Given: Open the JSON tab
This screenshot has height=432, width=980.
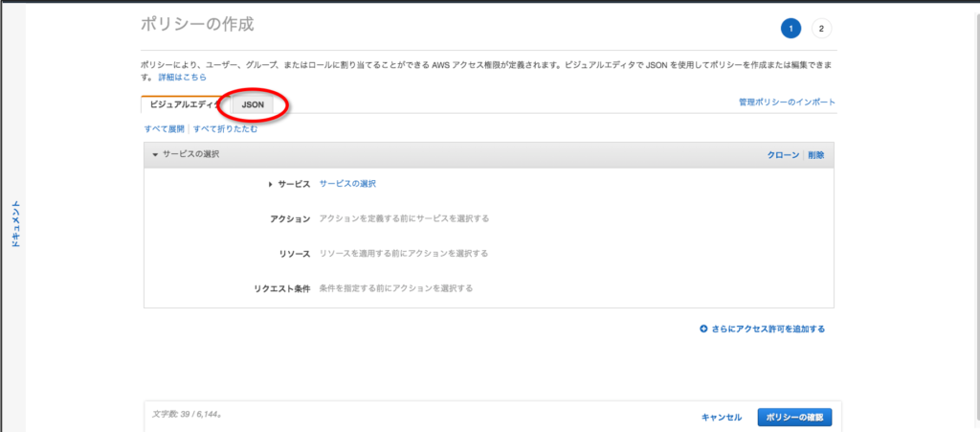Looking at the screenshot, I should coord(253,103).
